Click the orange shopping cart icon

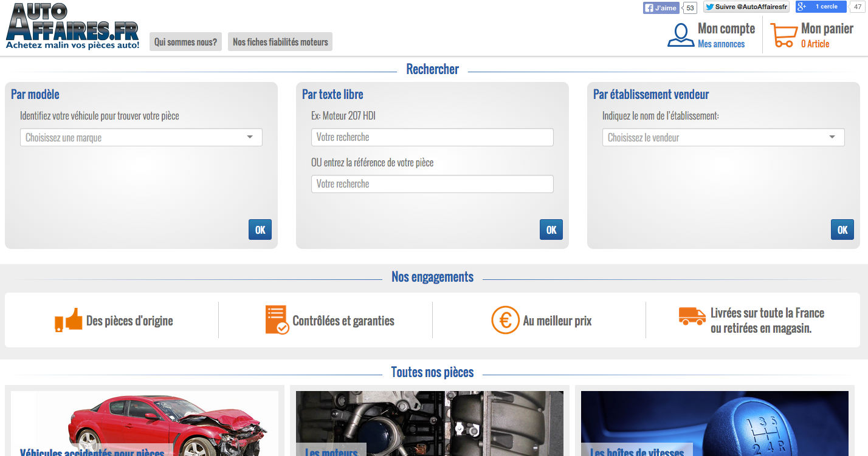click(x=783, y=35)
